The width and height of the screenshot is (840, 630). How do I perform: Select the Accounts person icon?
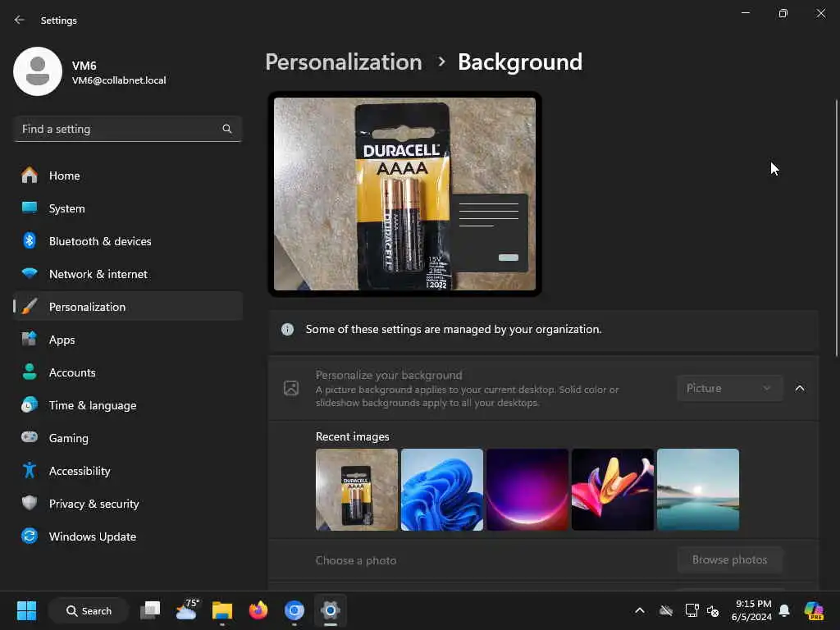point(30,372)
